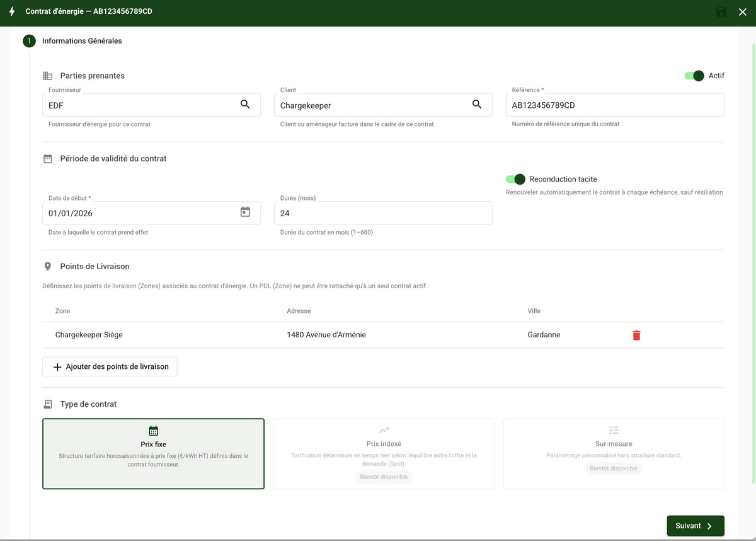The width and height of the screenshot is (756, 541).
Task: Click the Durée (mois) input field
Action: tap(383, 213)
